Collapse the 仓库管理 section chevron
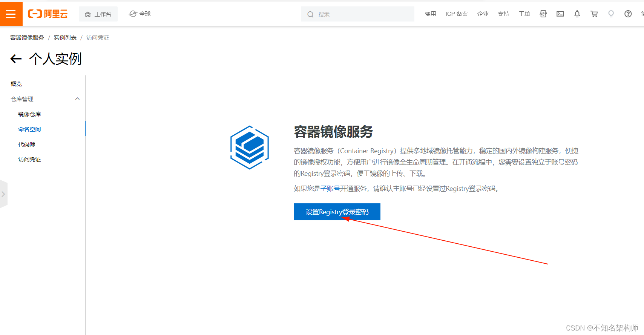The image size is (644, 335). [x=78, y=99]
